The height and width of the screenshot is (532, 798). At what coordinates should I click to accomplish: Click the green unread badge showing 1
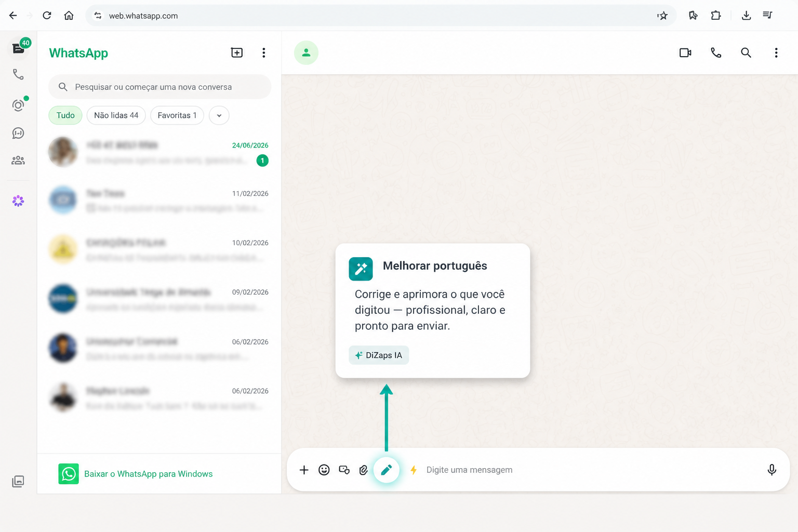click(x=263, y=161)
